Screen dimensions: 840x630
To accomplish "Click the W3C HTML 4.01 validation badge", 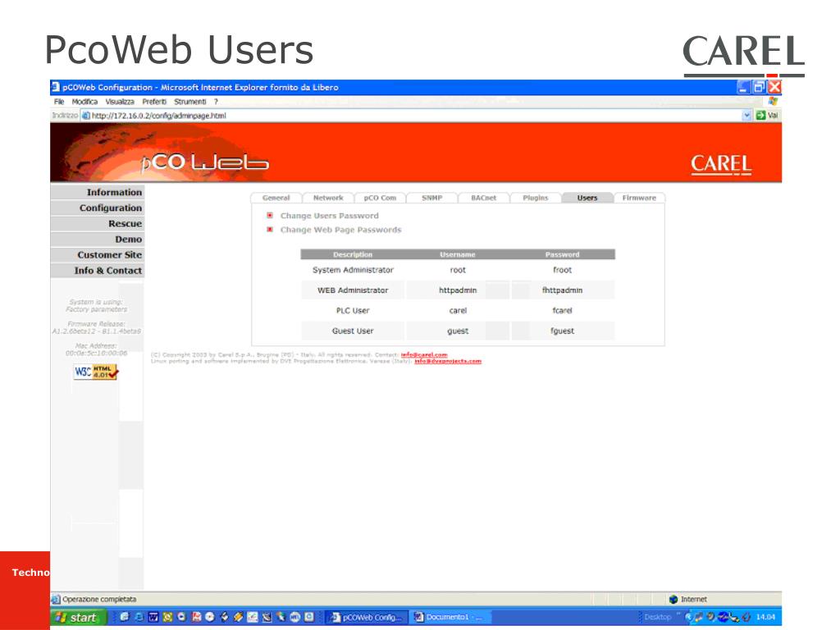I will click(x=96, y=372).
